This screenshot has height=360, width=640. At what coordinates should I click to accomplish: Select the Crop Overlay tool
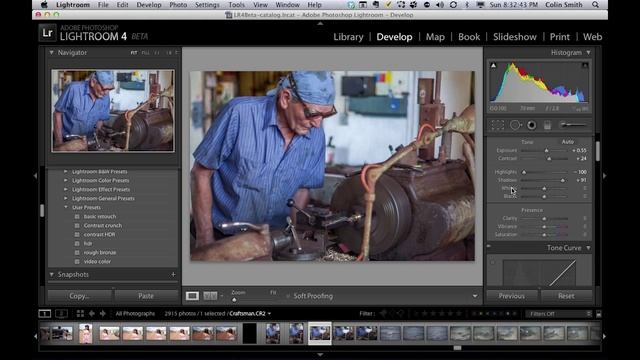pos(498,125)
